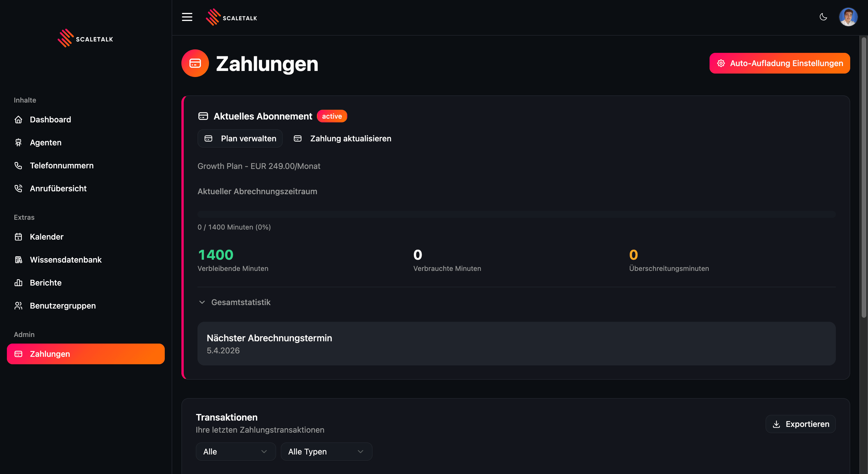Toggle dark mode with the moon icon
Image resolution: width=868 pixels, height=474 pixels.
(x=823, y=17)
